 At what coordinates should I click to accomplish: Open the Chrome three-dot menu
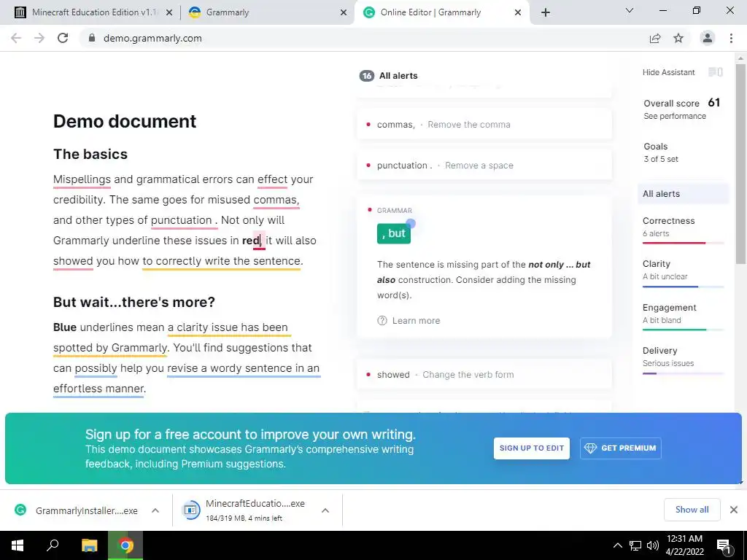[731, 38]
